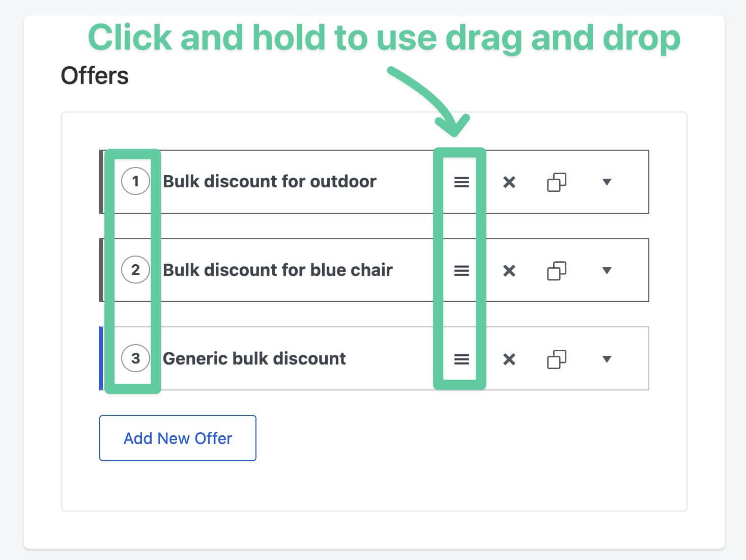Delete the Generic bulk discount offer
Screen dimensions: 746x560
[509, 359]
